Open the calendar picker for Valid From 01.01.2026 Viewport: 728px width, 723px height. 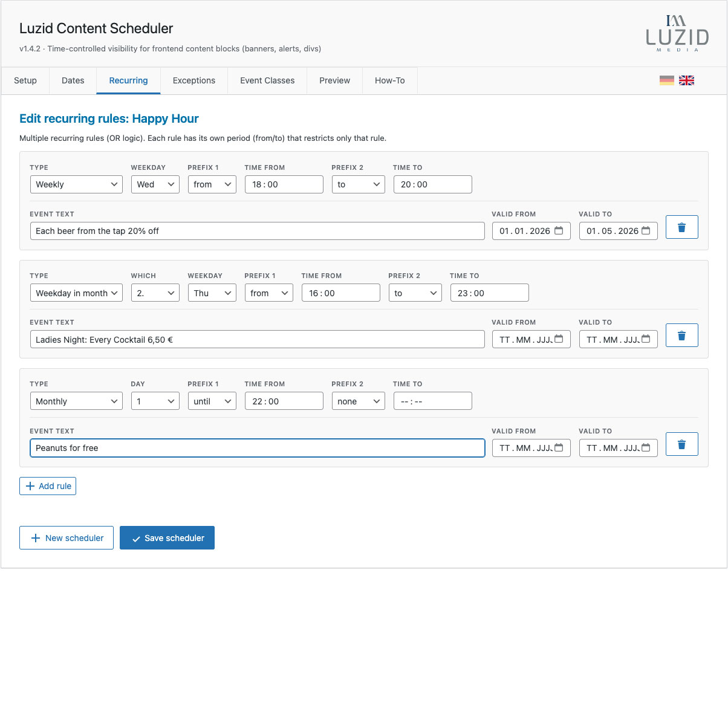coord(559,231)
